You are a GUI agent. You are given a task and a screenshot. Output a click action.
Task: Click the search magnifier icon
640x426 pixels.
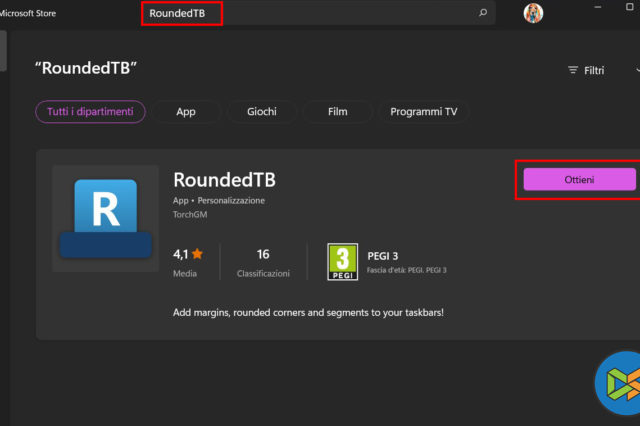(483, 13)
